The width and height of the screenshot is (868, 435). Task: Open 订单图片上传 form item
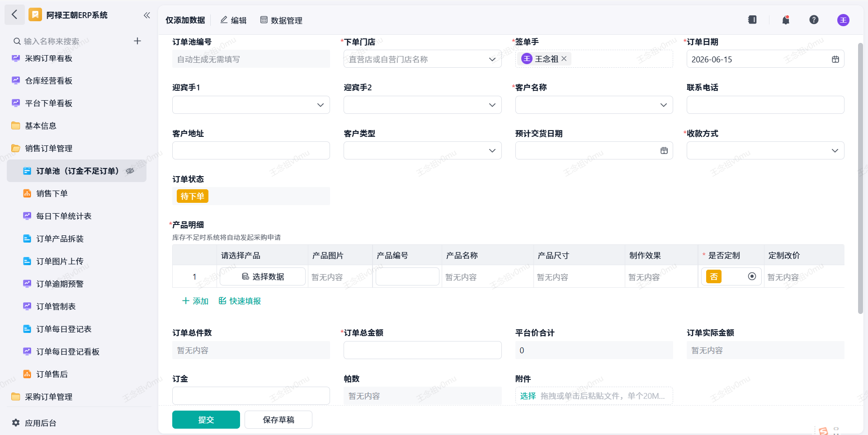coord(60,261)
